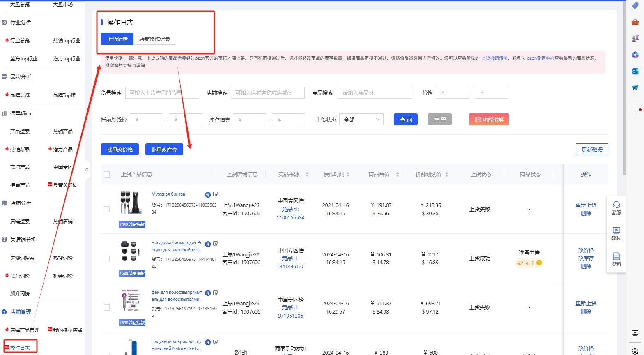Open sidebar settings gear icon

(x=635, y=351)
